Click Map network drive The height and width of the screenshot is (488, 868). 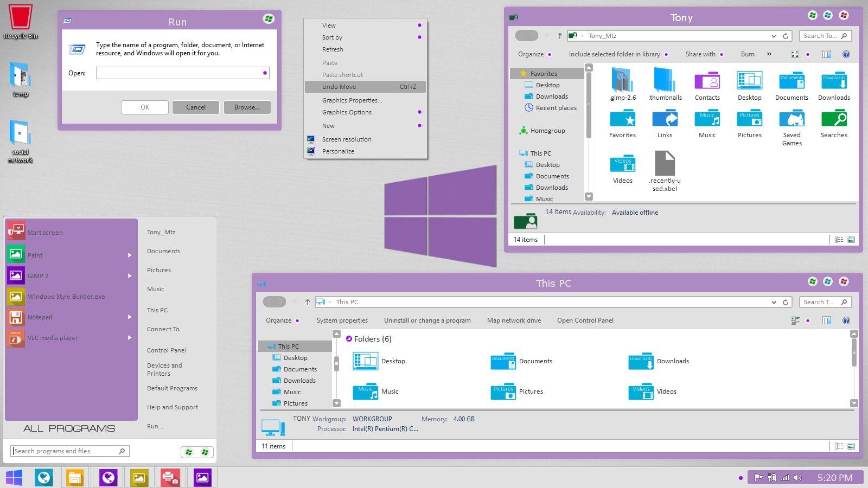[x=514, y=320]
